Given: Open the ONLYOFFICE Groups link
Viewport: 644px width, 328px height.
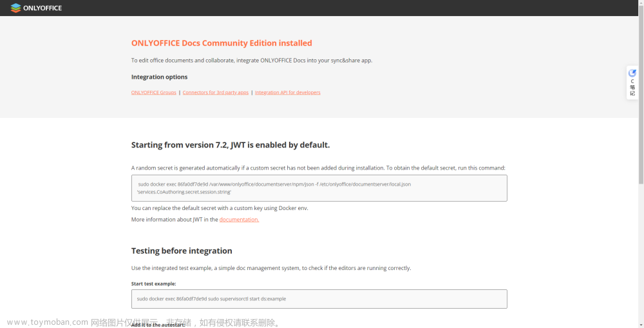Looking at the screenshot, I should pyautogui.click(x=154, y=93).
